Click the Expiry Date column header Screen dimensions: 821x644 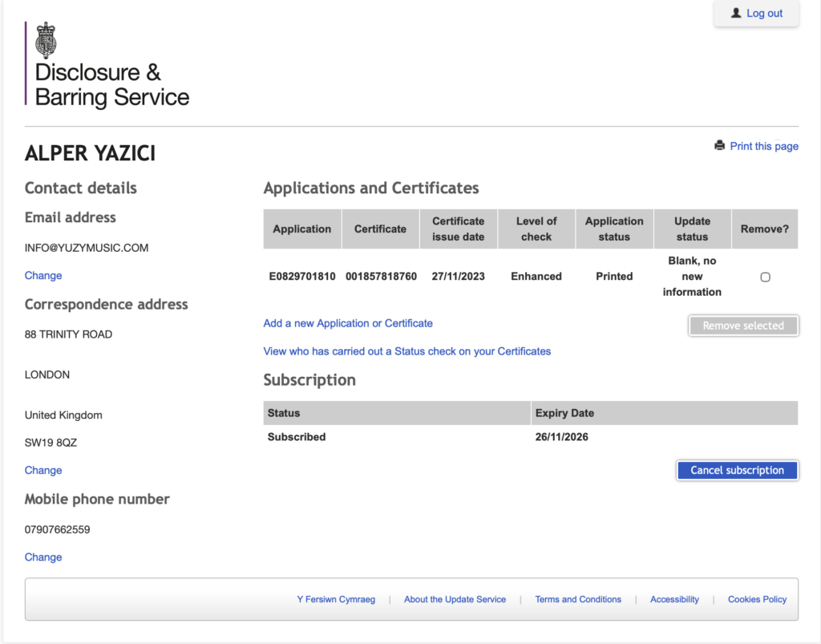[x=664, y=413]
